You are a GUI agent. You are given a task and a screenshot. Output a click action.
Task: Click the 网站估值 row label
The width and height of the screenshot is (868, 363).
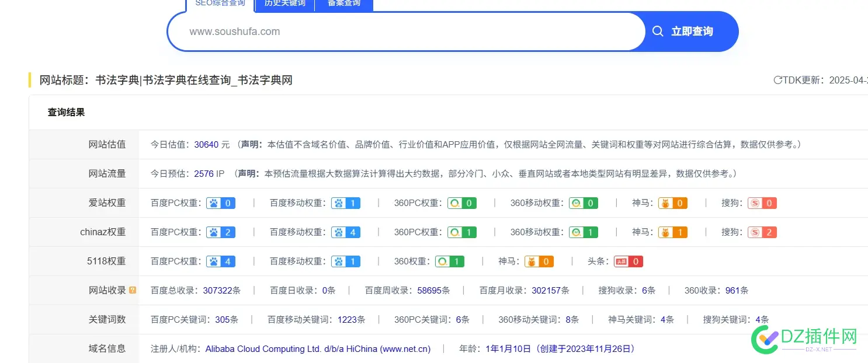(x=107, y=144)
